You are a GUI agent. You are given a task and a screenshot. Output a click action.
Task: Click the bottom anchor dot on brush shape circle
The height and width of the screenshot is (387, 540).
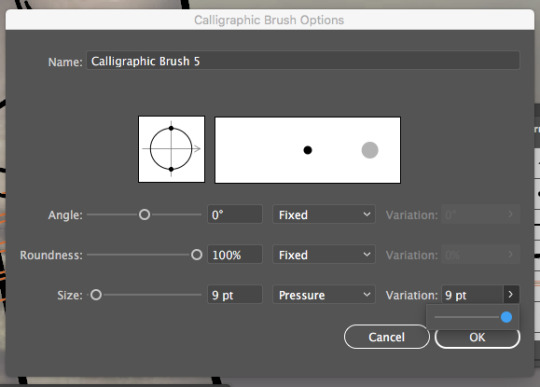click(171, 169)
